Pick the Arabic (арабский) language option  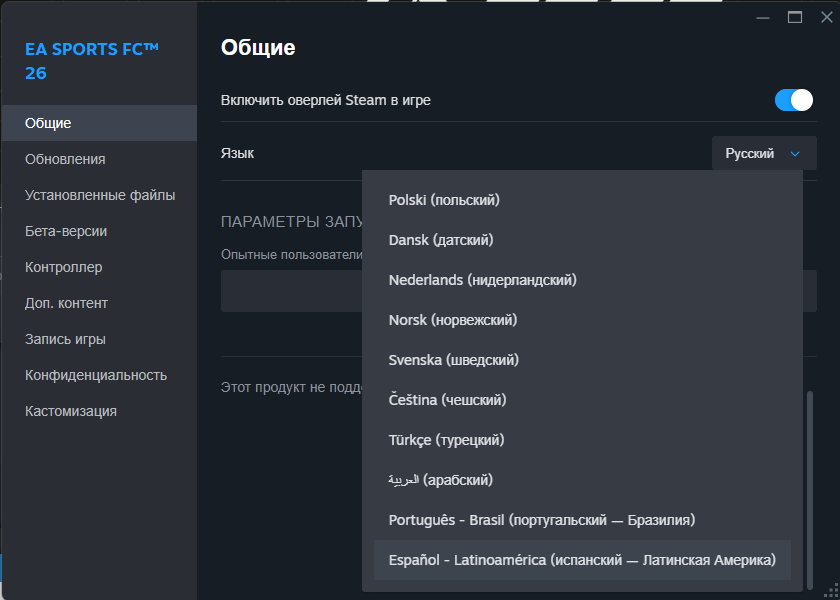(x=440, y=480)
